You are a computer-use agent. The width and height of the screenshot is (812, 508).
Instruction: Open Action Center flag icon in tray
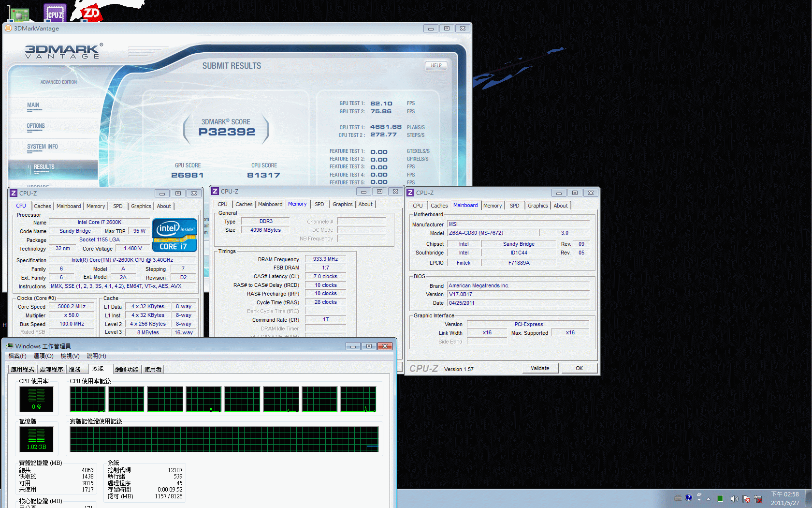pos(746,499)
